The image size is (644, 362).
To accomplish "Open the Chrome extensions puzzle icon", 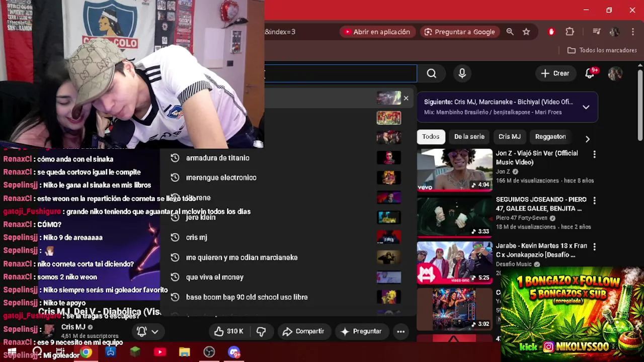I will point(570,32).
